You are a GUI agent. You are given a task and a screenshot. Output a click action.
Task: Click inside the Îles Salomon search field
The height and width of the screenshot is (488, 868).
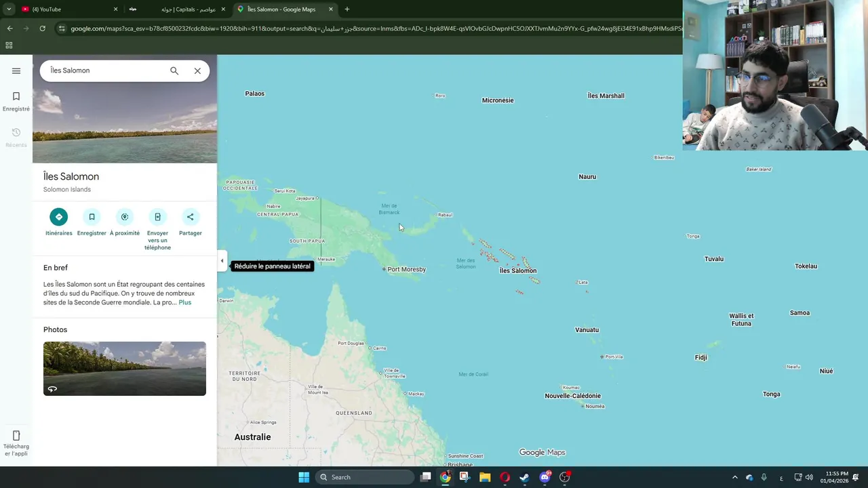tap(105, 70)
